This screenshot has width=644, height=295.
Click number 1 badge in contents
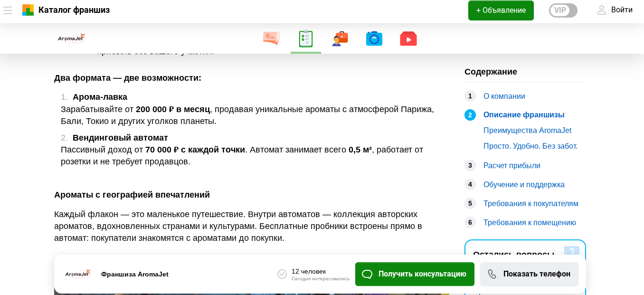470,96
